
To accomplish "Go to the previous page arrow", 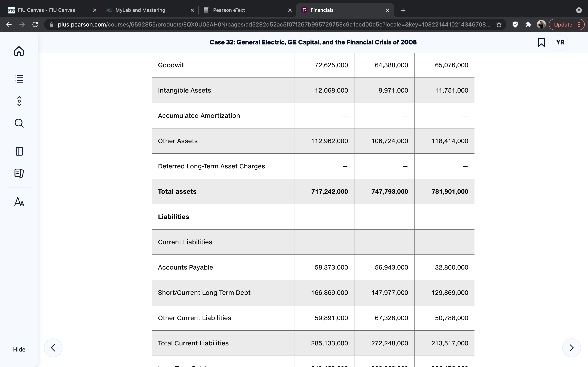I will tap(53, 348).
